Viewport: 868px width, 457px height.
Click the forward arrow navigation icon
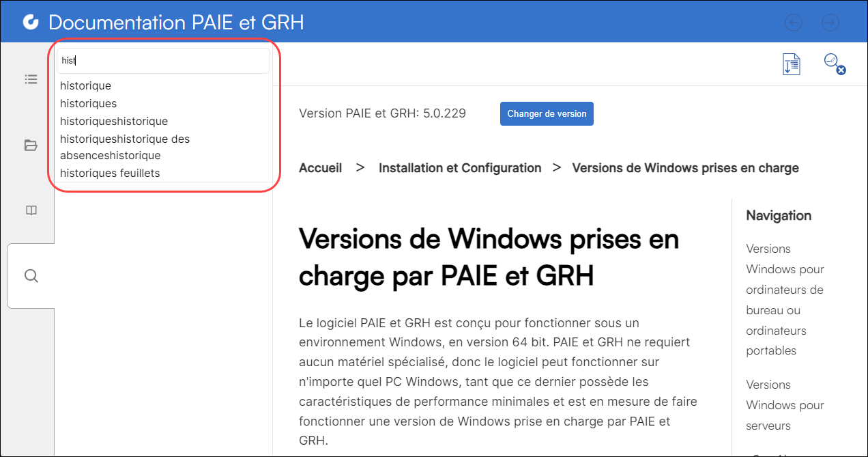coord(830,23)
